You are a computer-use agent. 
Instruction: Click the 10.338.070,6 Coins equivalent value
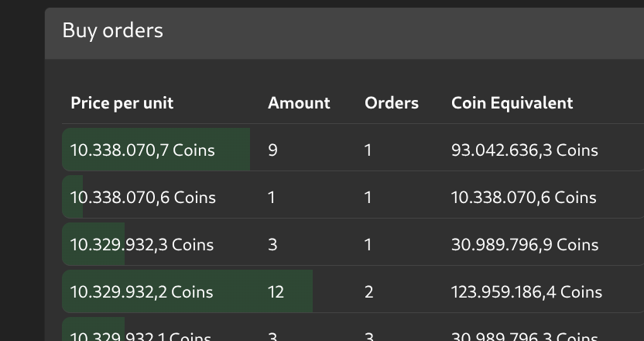click(523, 198)
